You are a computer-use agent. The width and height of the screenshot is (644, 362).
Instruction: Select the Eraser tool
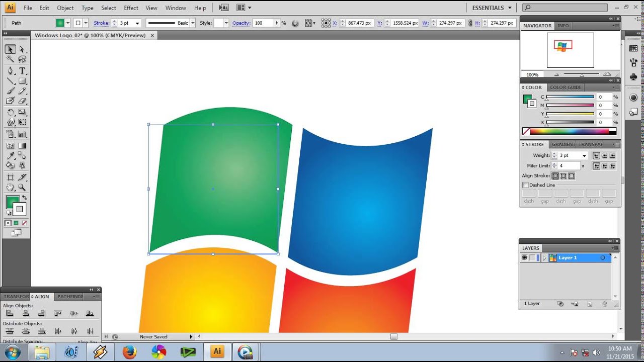tap(22, 101)
